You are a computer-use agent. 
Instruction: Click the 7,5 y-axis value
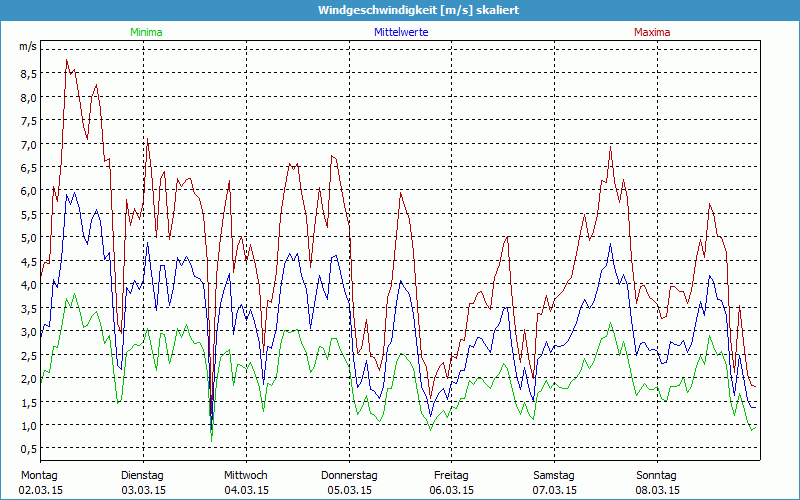coord(28,121)
